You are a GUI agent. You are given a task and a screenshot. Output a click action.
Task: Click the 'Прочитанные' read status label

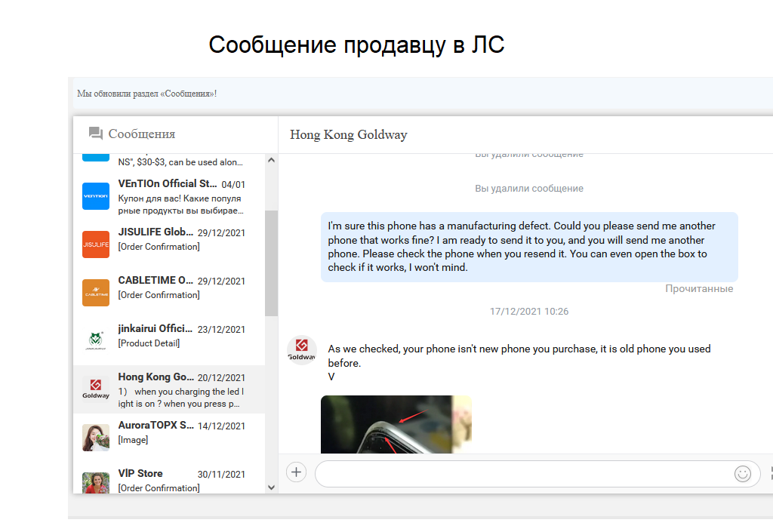point(699,289)
